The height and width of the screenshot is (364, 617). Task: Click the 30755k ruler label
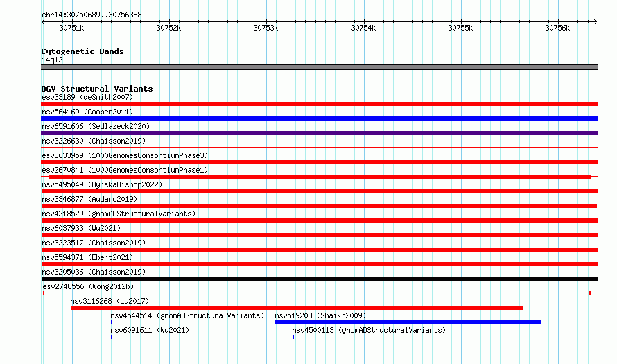coord(460,28)
